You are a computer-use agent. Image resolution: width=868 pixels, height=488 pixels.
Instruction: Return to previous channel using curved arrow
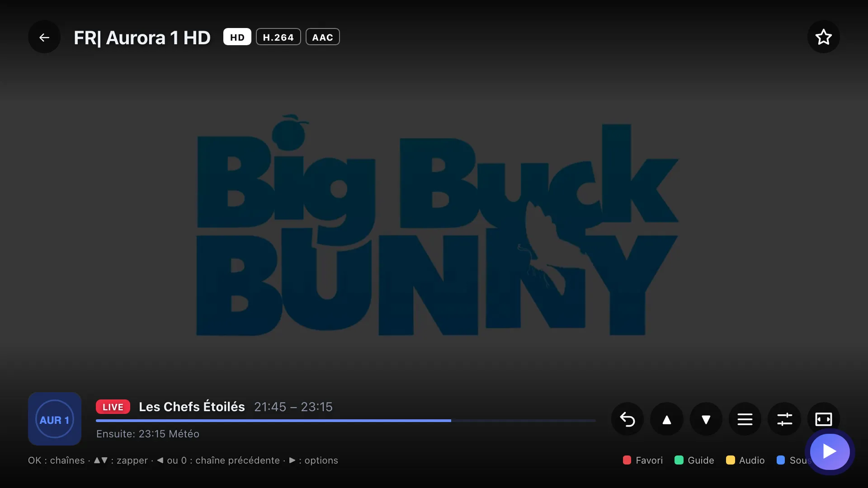click(x=627, y=419)
